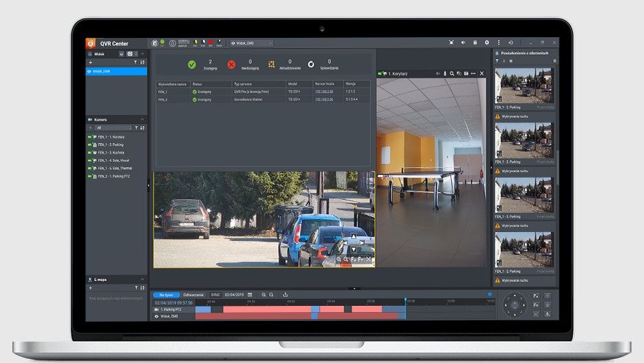Click the QVR Center logo icon
Screen dimensions: 644x363
click(91, 43)
